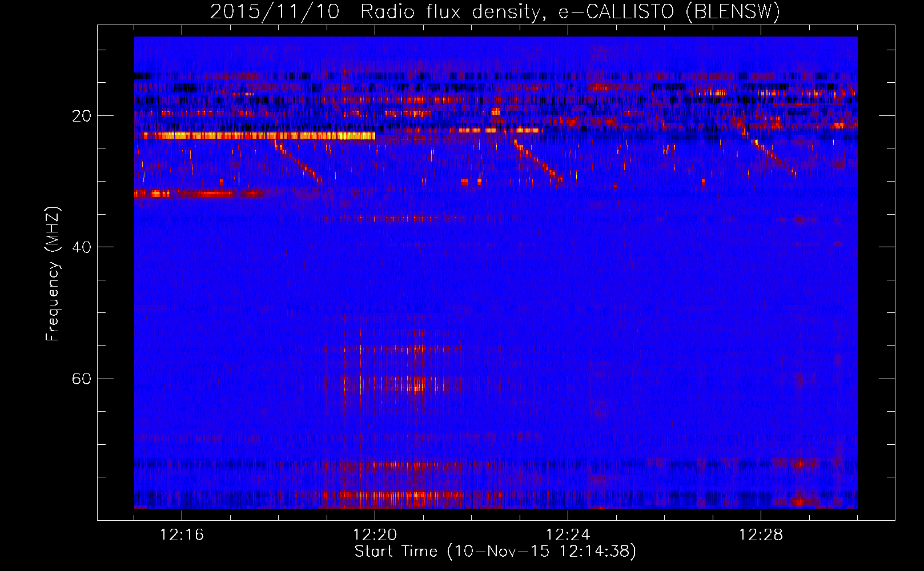This screenshot has height=571, width=924.
Task: Click the "Start Time (10-Nov-15 12:14:38)" axis label
Action: (x=495, y=552)
